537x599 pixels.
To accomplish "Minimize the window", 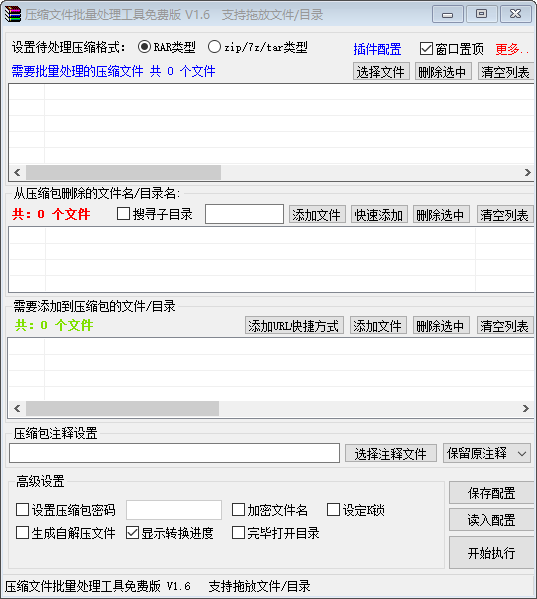I will click(x=448, y=15).
